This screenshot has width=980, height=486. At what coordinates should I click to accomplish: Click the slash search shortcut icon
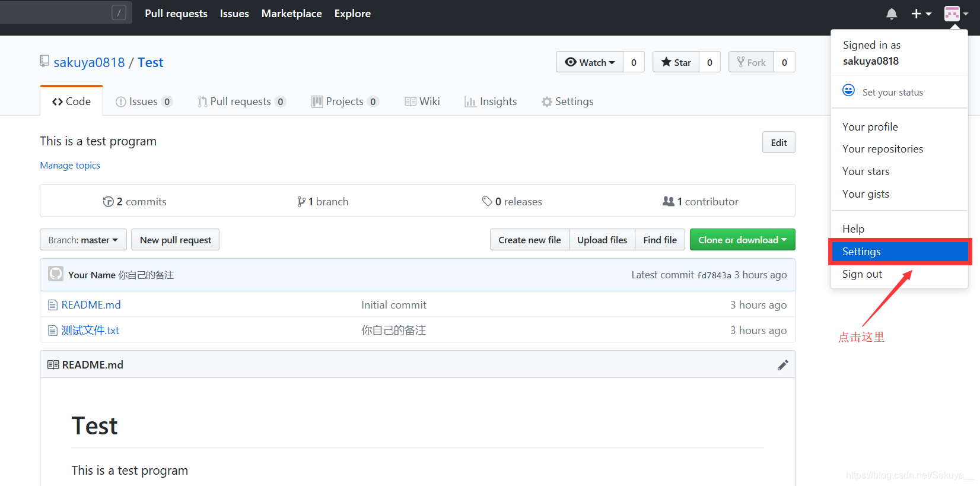(119, 12)
